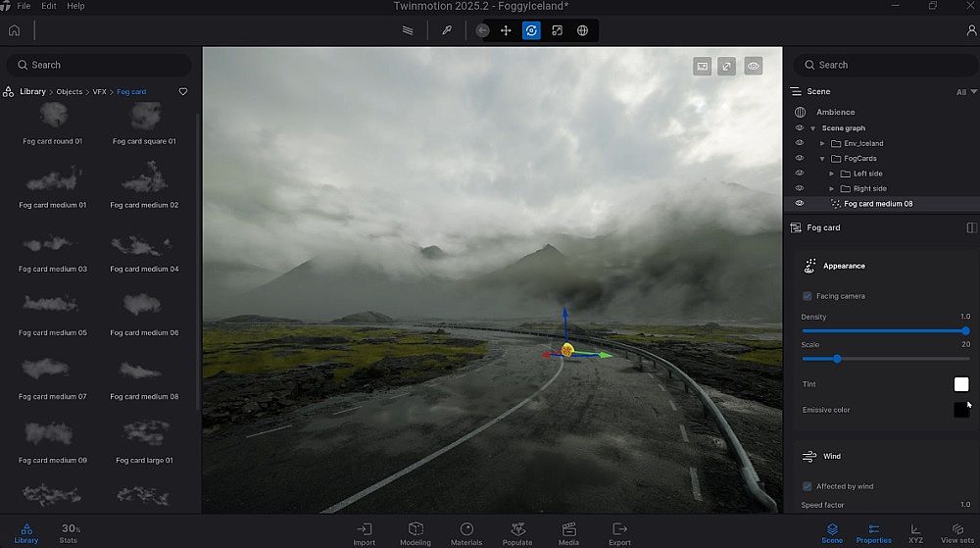Collapse the FogCards folder
Screen dimensions: 980x548
[x=822, y=159]
